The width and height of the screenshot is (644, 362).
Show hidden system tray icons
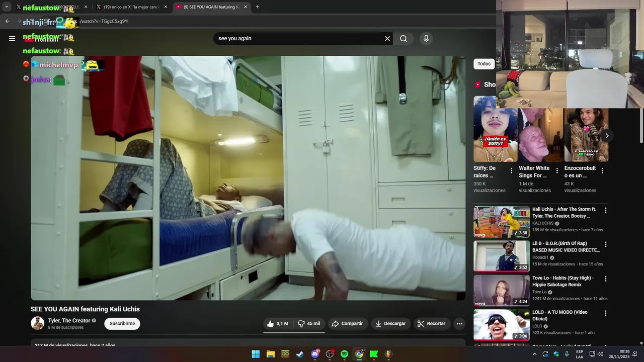[534, 354]
